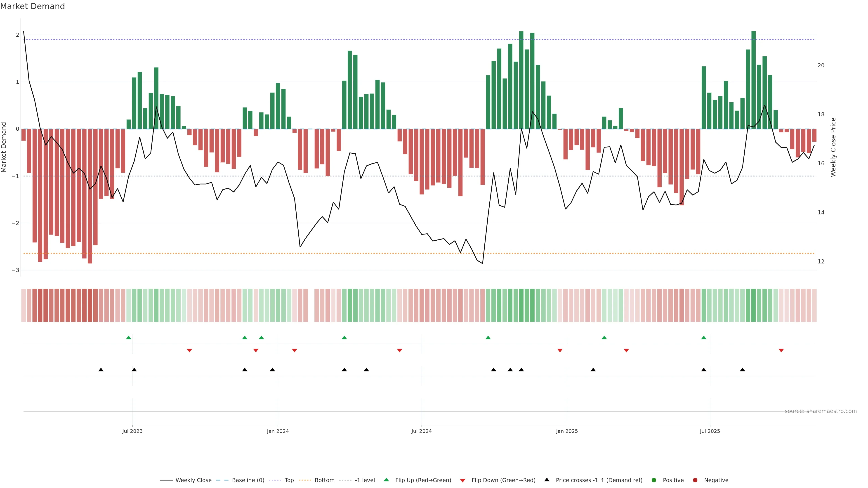This screenshot has height=488, width=868.
Task: Click the Positive green circle legend icon
Action: (x=654, y=480)
